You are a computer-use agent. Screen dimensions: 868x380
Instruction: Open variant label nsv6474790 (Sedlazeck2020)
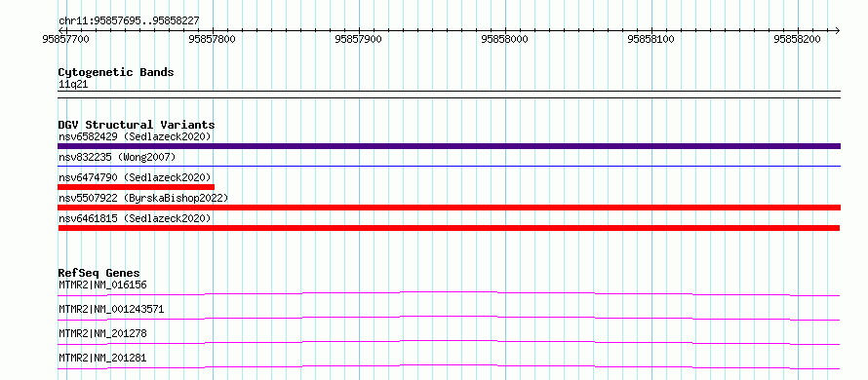pyautogui.click(x=135, y=177)
